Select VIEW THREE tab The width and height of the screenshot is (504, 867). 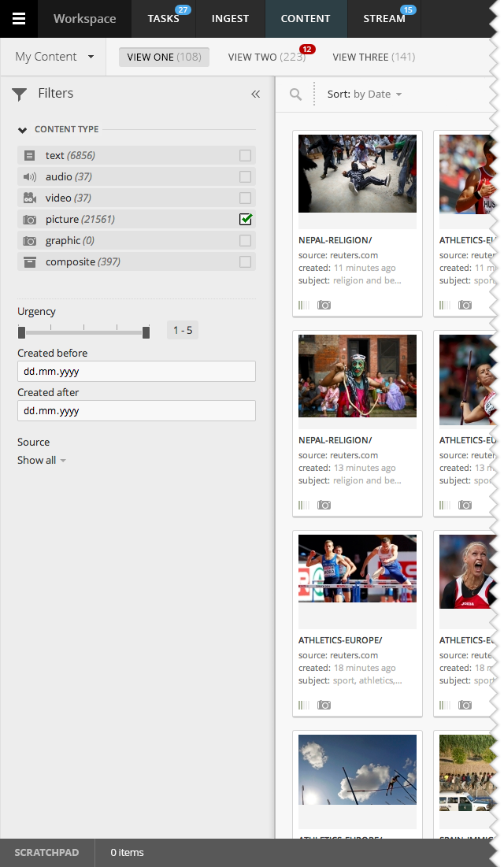[x=374, y=57]
